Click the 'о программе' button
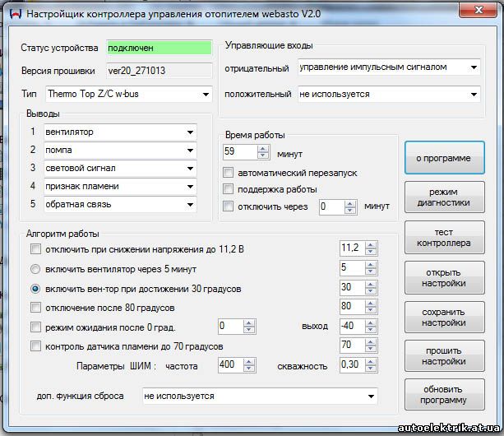 445,158
